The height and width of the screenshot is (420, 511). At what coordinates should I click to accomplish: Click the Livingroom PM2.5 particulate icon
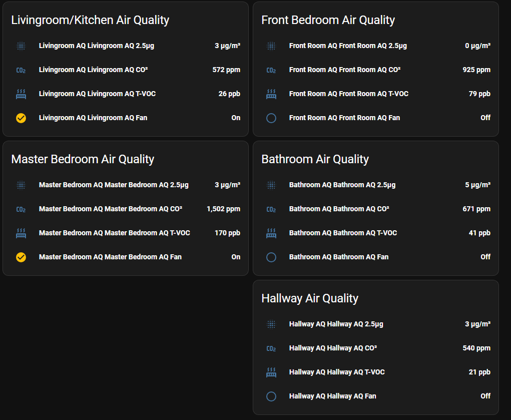pos(21,46)
